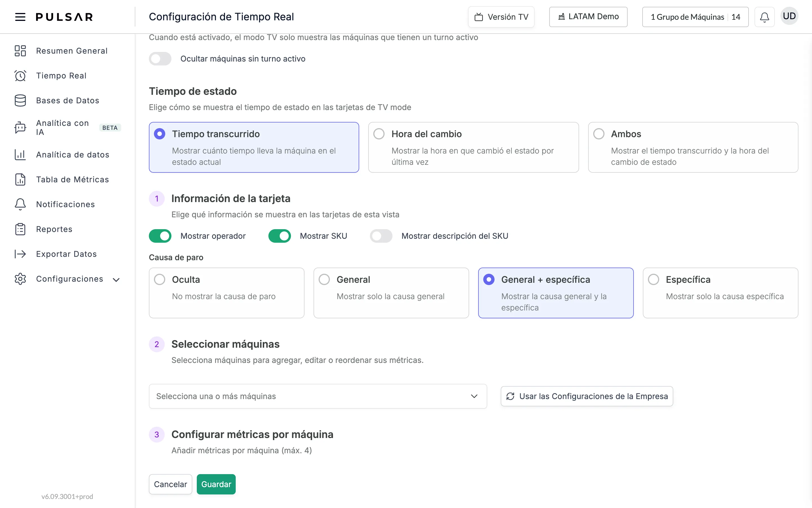Open the hamburger menu icon

tap(20, 17)
